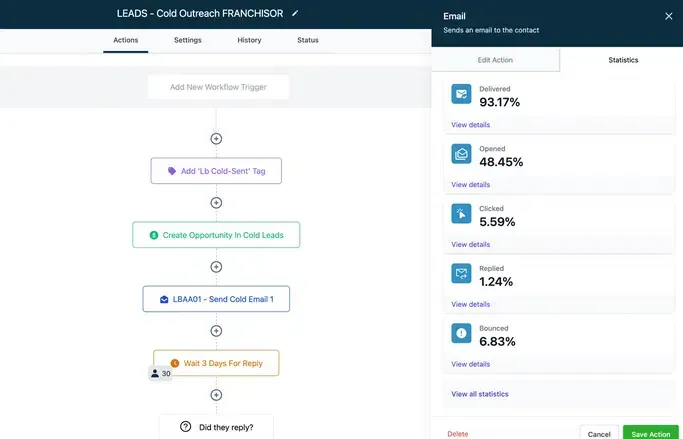Image resolution: width=683 pixels, height=439 pixels.
Task: Add step above Create Opportunity node
Action: click(x=216, y=203)
